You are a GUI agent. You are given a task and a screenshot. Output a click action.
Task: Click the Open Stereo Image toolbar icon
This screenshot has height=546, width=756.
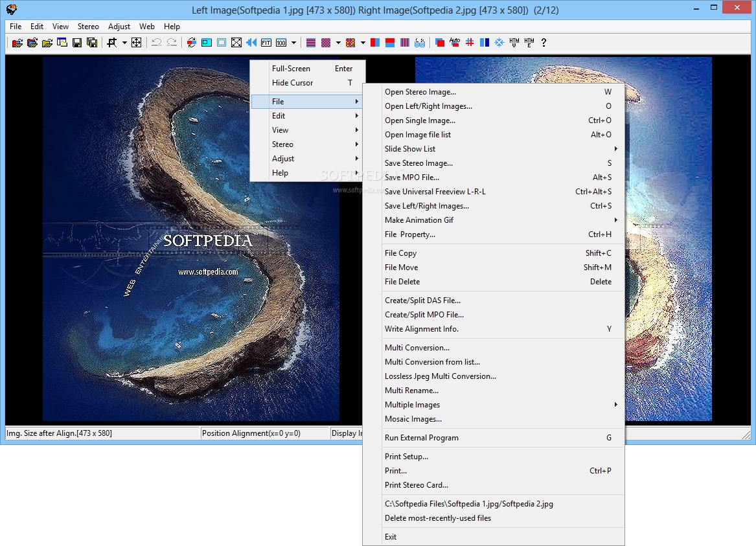click(x=17, y=42)
